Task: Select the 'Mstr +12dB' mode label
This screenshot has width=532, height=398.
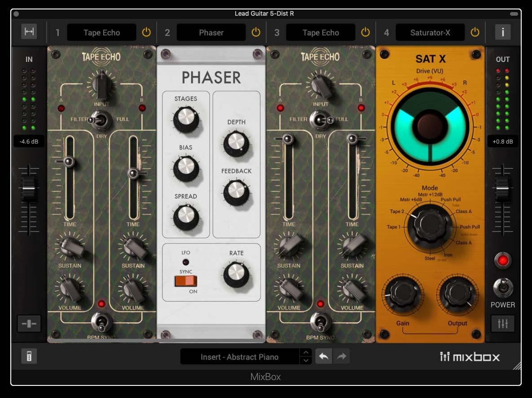Action: click(x=430, y=194)
